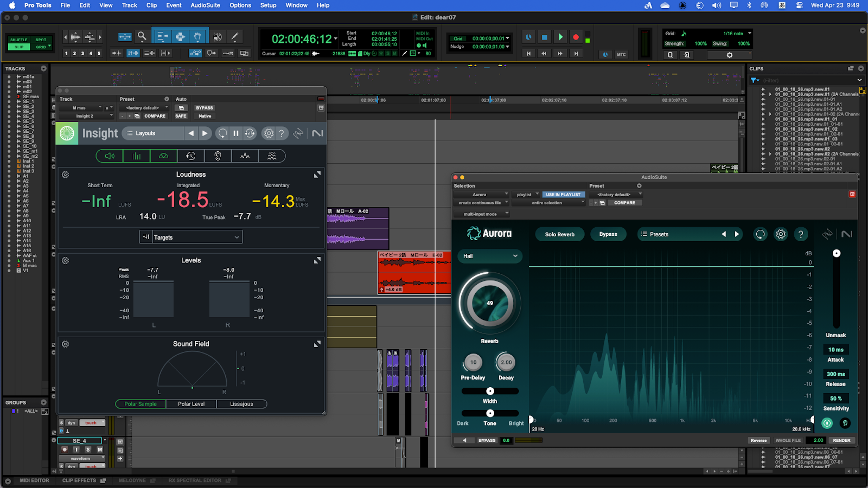Open Insight's History view with clock icon

point(190,156)
